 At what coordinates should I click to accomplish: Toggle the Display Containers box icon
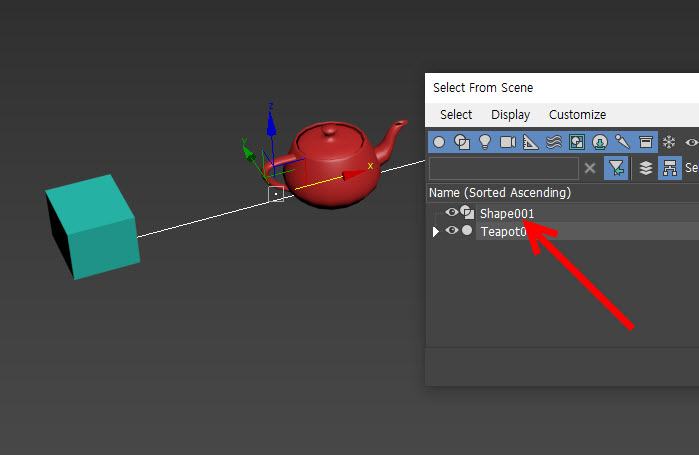tap(646, 142)
